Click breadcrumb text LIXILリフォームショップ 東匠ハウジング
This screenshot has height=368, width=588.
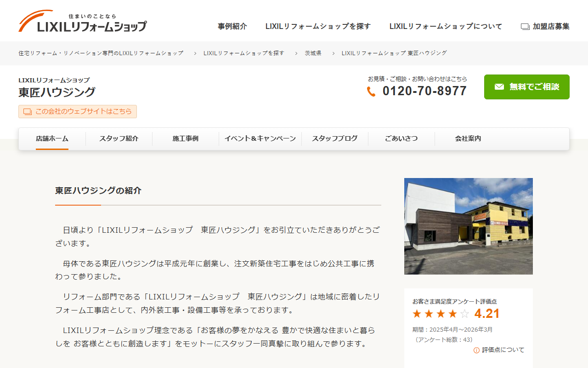click(x=394, y=53)
